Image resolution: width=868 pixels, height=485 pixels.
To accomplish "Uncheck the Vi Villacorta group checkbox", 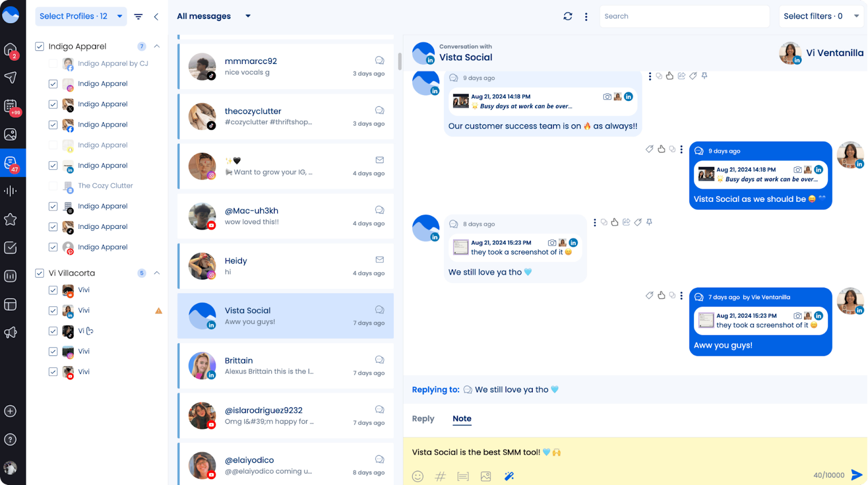I will (40, 273).
